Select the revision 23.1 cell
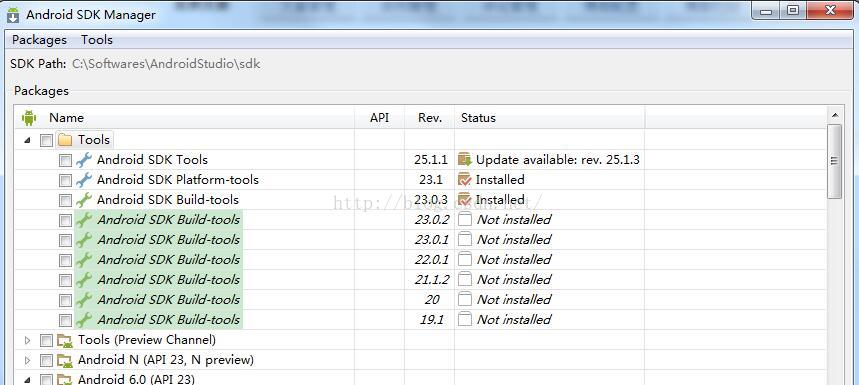The width and height of the screenshot is (859, 385). click(x=431, y=180)
